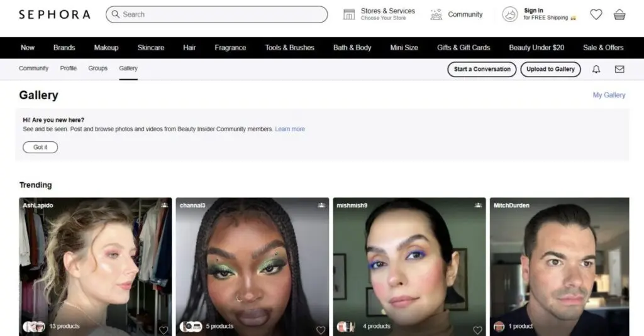Click the Learn more link

(290, 129)
